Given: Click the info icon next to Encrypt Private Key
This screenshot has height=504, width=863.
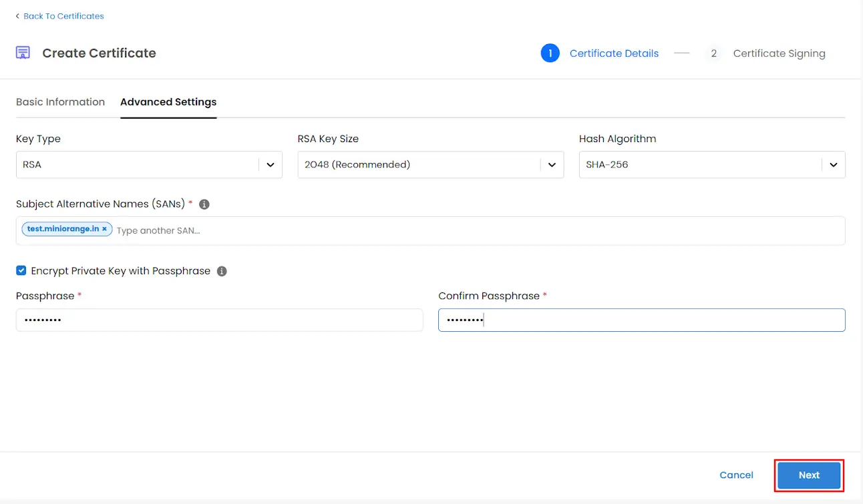Looking at the screenshot, I should (221, 271).
